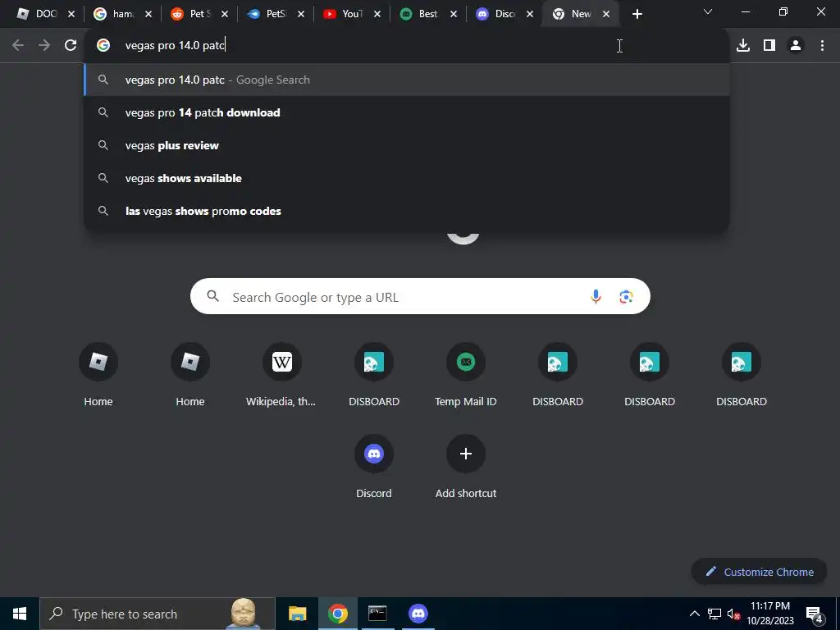Click Customize Chrome button
This screenshot has width=840, height=630.
[x=760, y=572]
